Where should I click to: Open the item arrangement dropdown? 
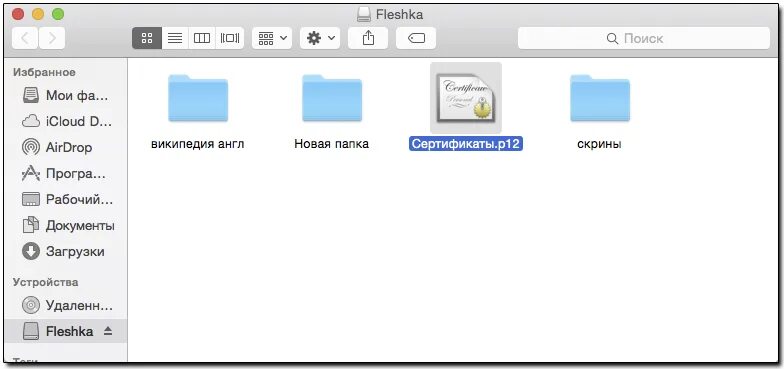point(272,38)
